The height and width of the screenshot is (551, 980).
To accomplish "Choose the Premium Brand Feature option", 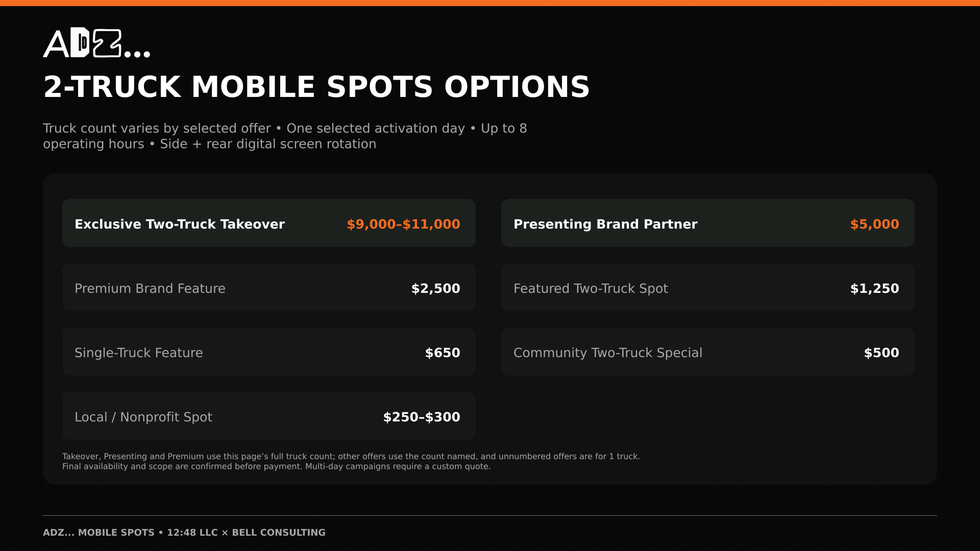I will tap(269, 287).
